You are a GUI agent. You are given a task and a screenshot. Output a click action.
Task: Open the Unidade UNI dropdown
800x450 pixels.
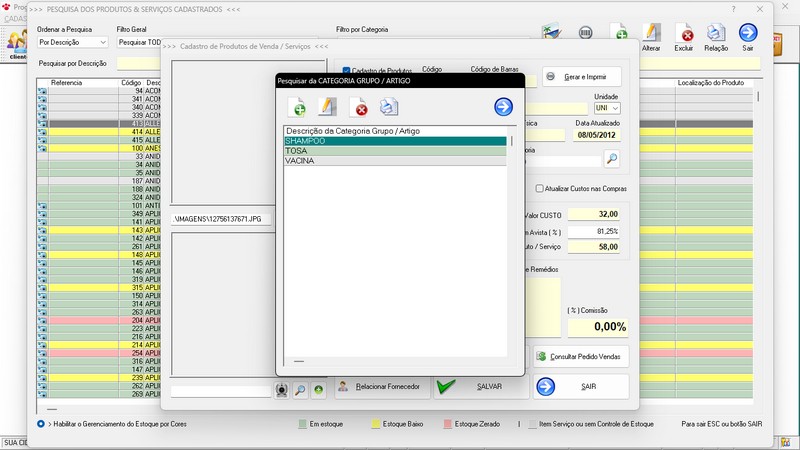(607, 108)
